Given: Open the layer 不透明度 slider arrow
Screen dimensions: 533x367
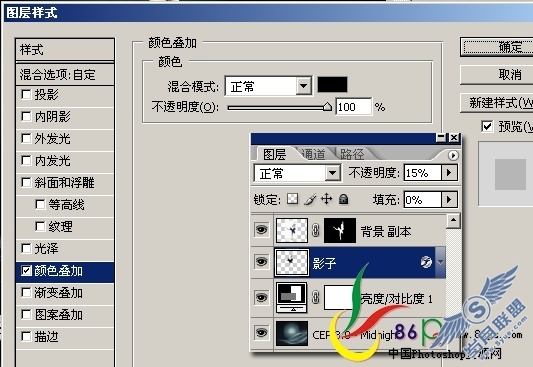Looking at the screenshot, I should (449, 173).
